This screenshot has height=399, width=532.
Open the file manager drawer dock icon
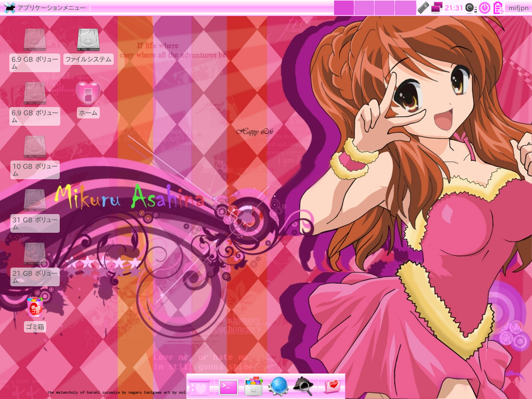254,386
